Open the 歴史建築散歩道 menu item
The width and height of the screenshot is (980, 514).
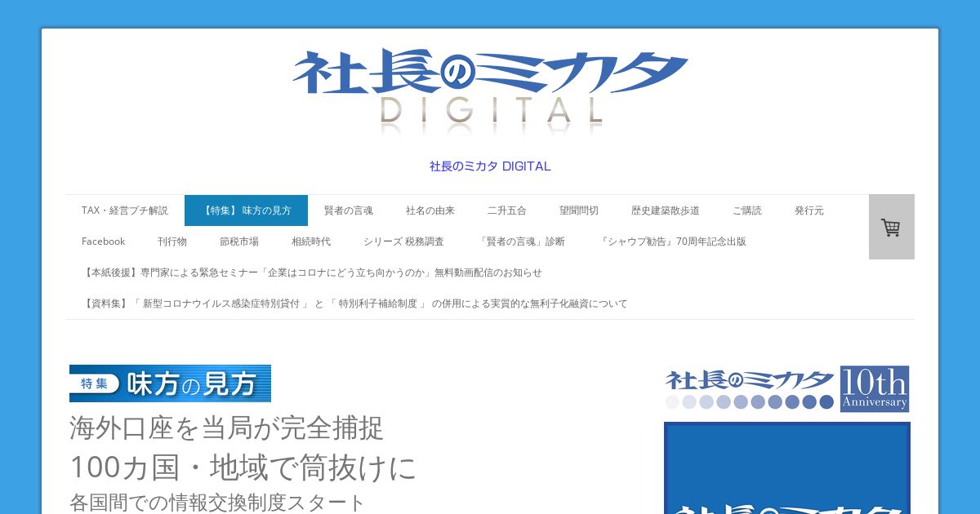tap(666, 210)
